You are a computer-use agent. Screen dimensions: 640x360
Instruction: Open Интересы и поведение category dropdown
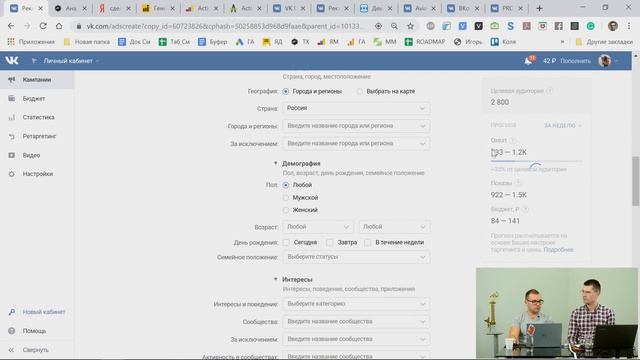[x=356, y=304]
